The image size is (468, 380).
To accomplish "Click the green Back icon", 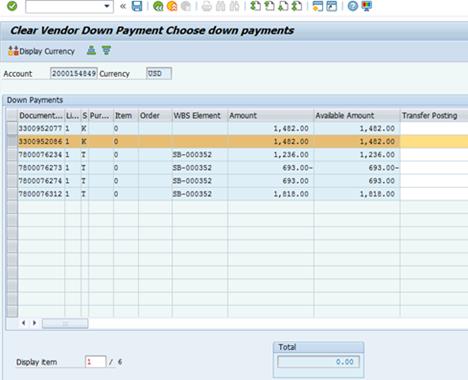I will pos(158,6).
